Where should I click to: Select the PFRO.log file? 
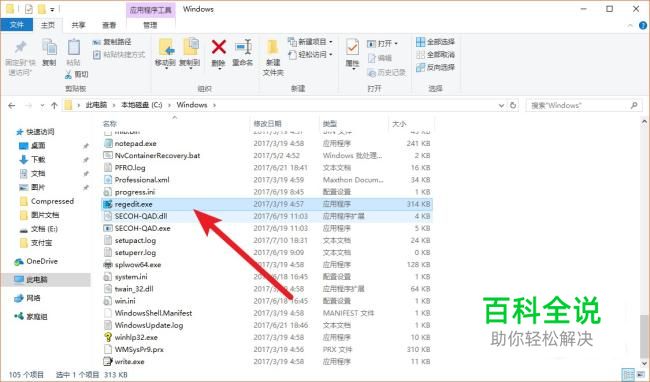pyautogui.click(x=267, y=167)
